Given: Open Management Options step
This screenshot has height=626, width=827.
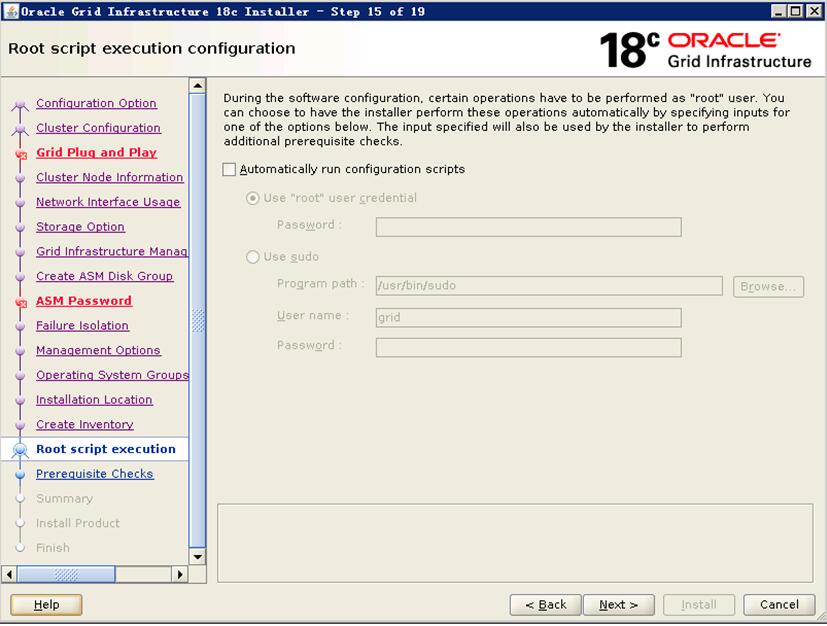Looking at the screenshot, I should pyautogui.click(x=98, y=351).
